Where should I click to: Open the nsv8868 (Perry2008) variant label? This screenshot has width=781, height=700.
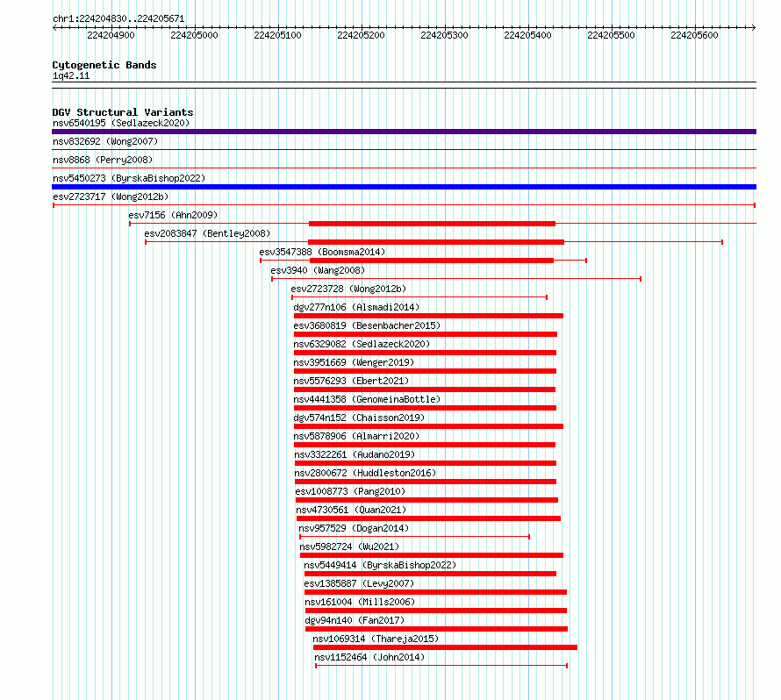(103, 160)
